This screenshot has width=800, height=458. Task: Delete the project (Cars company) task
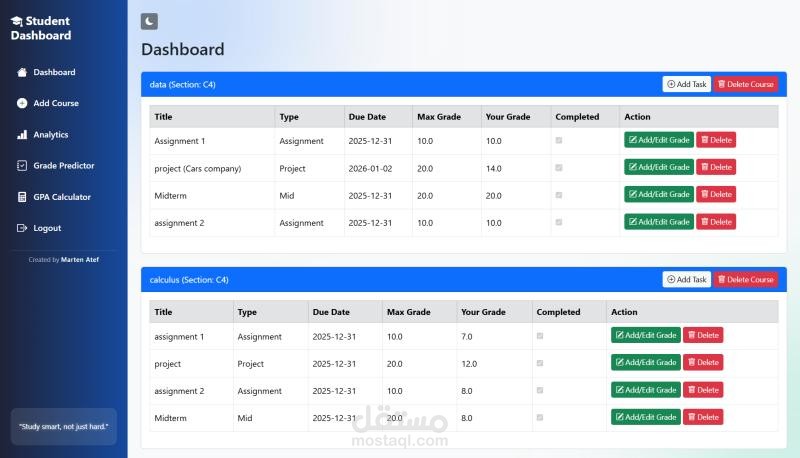click(x=716, y=167)
